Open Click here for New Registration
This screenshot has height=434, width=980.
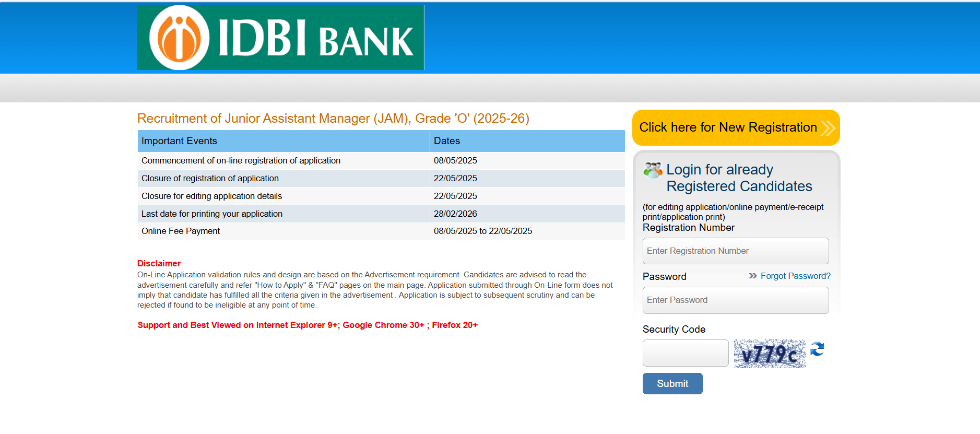pyautogui.click(x=728, y=127)
